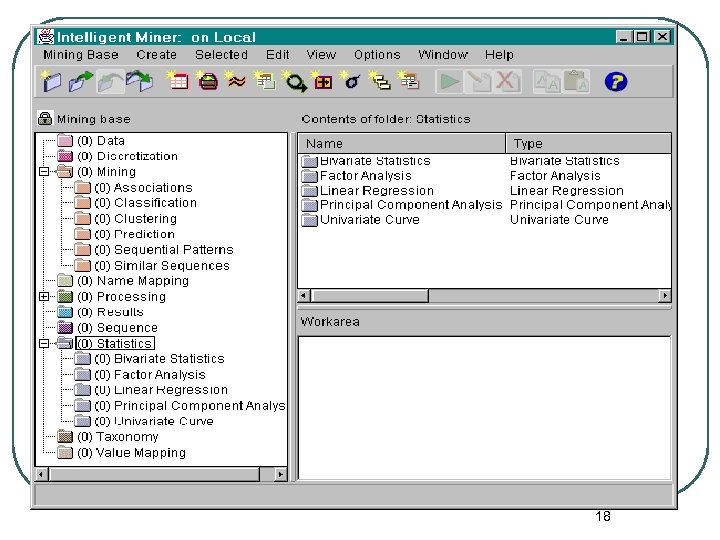Click left scroll arrow of contents list
The height and width of the screenshot is (540, 720).
coord(304,295)
